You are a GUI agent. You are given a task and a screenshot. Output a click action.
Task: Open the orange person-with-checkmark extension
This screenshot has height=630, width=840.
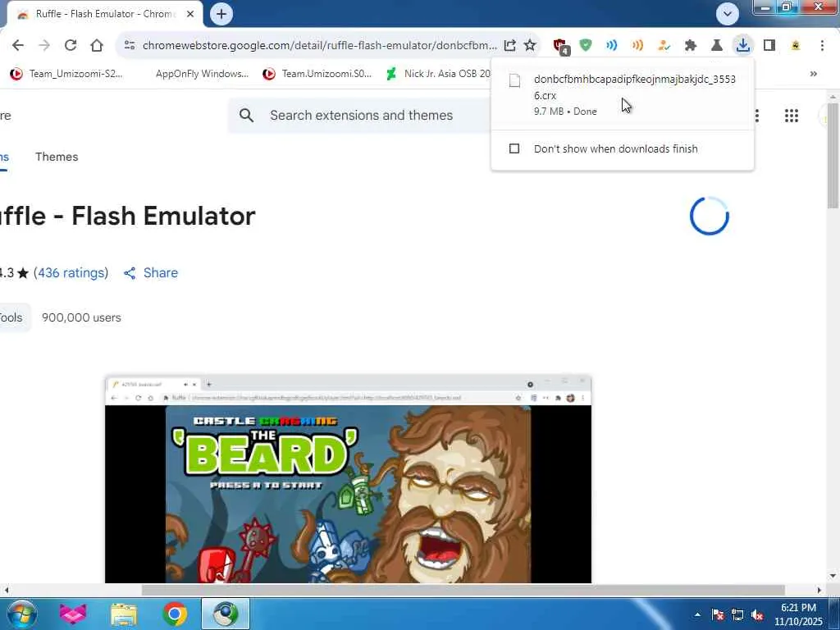coord(664,46)
